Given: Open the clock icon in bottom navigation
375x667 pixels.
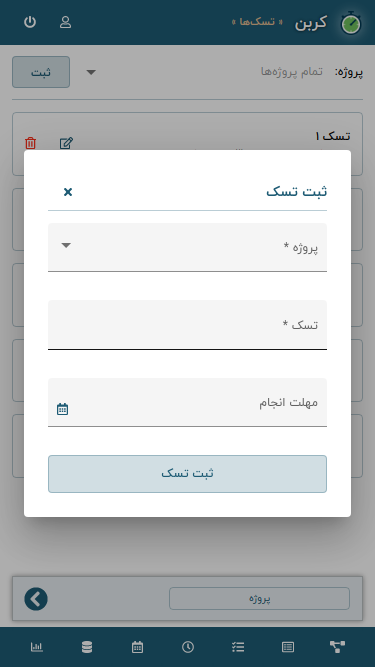Looking at the screenshot, I should tap(188, 647).
